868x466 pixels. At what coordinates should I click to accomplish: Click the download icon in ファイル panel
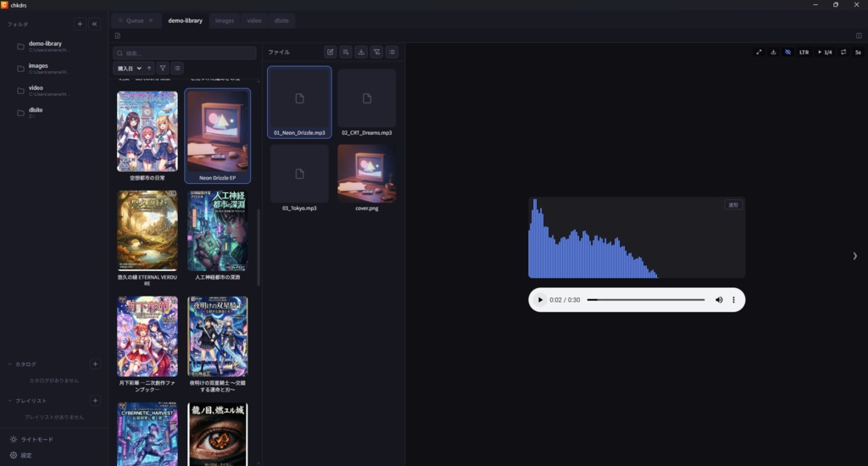361,52
